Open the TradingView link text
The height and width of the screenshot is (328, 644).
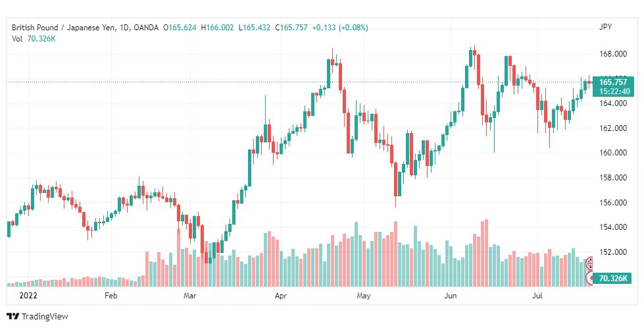point(45,317)
